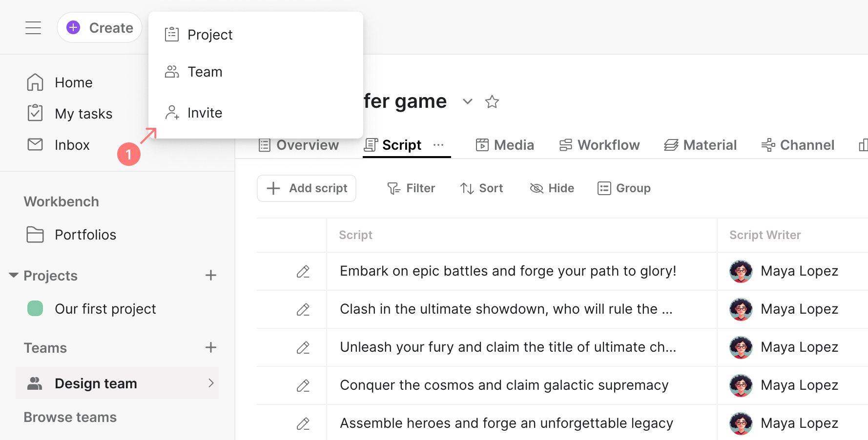Click the plus icon next to Projects
Image resolution: width=868 pixels, height=440 pixels.
click(210, 276)
